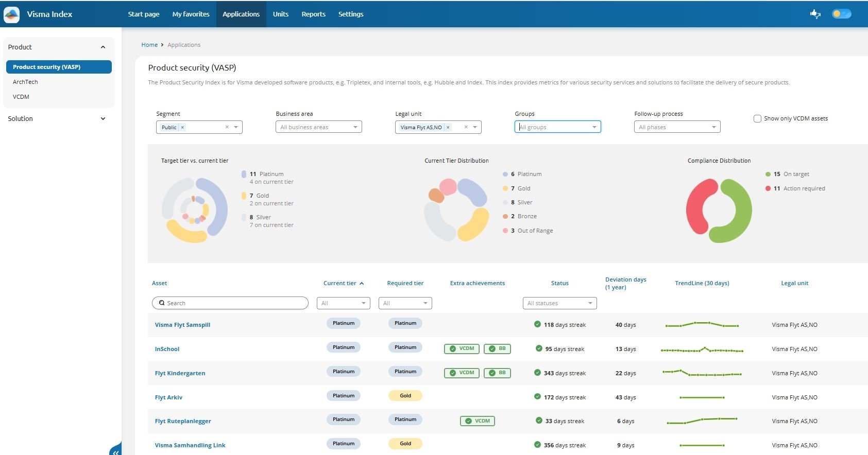Click the Action required red legend dot
868x455 pixels.
(x=768, y=188)
